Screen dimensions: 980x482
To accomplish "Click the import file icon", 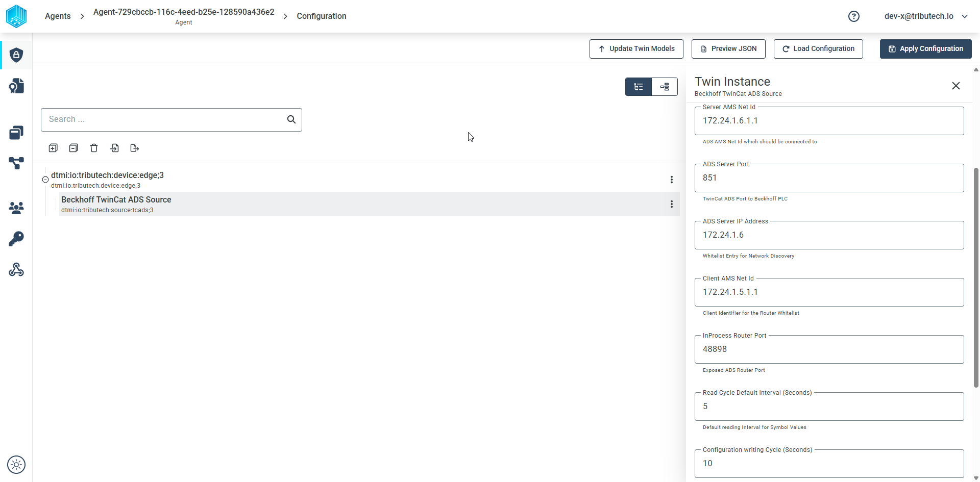I will [x=115, y=148].
